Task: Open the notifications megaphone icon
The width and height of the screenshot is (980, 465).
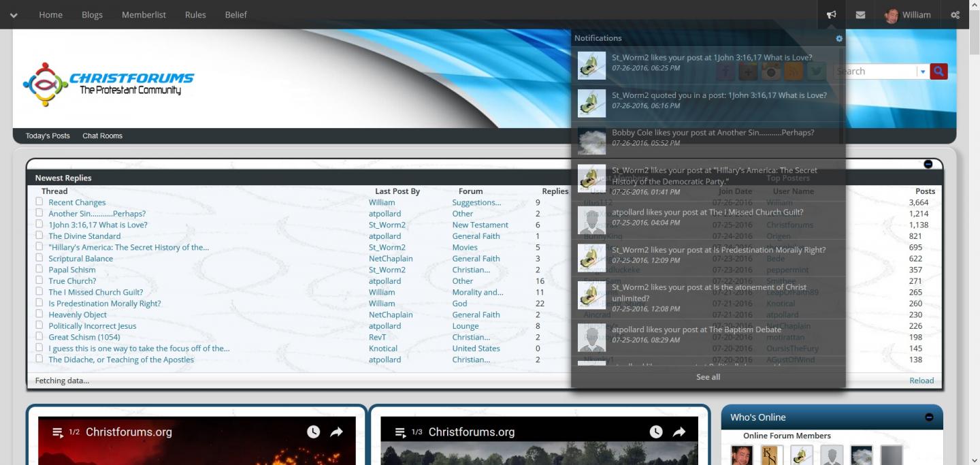Action: coord(831,15)
